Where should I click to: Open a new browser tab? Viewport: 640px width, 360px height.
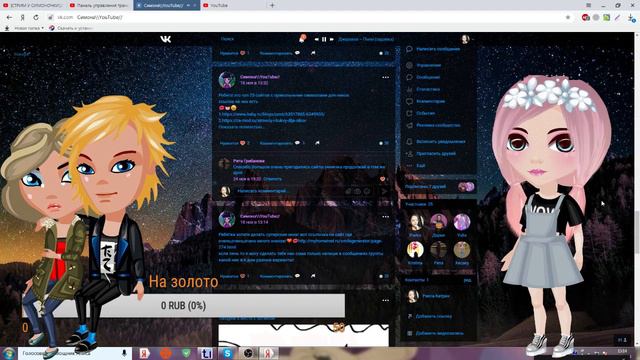click(272, 5)
